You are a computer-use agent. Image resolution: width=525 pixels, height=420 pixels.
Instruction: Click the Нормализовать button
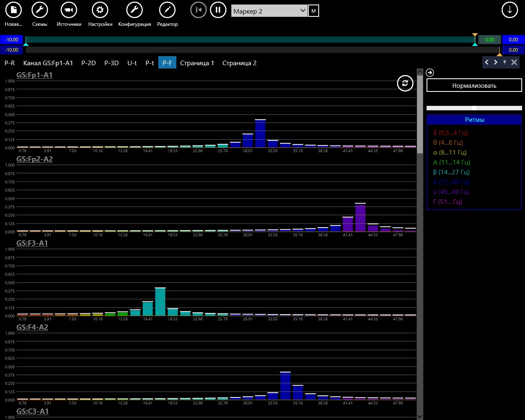(x=474, y=85)
